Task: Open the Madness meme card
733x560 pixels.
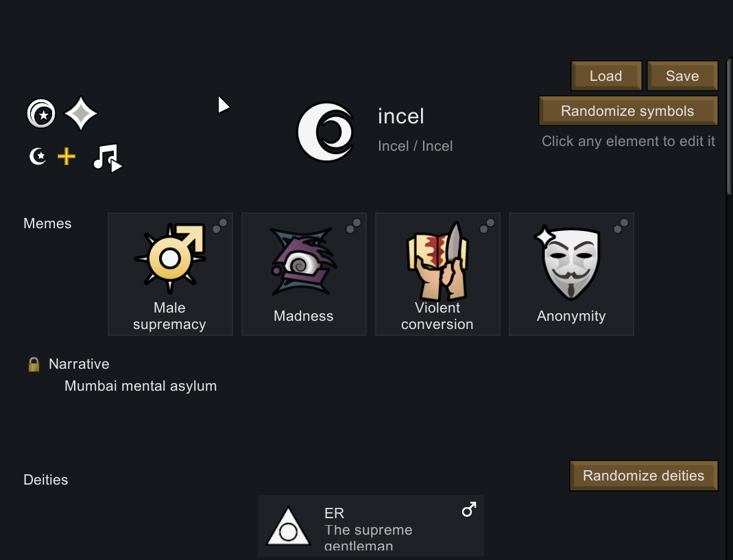Action: [304, 274]
